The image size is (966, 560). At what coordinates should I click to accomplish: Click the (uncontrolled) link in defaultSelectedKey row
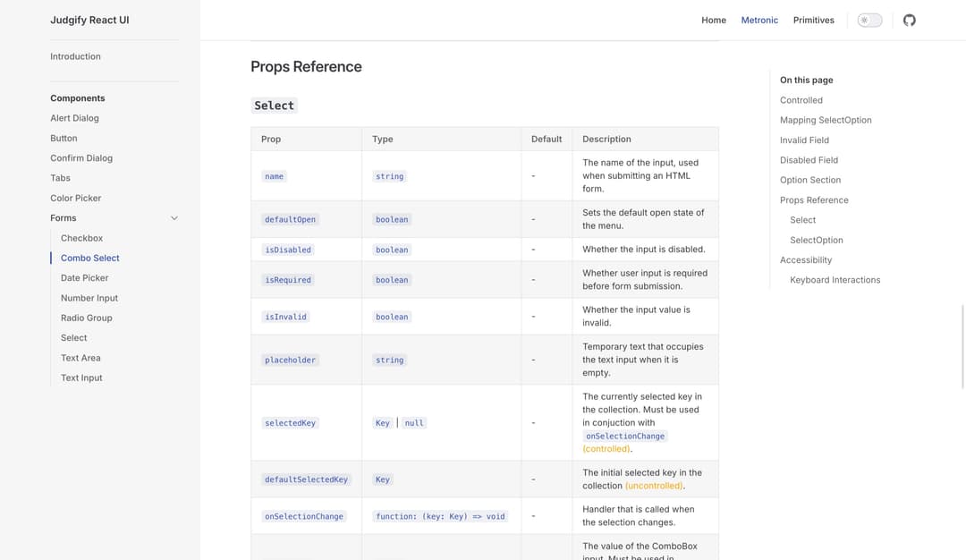(x=654, y=486)
